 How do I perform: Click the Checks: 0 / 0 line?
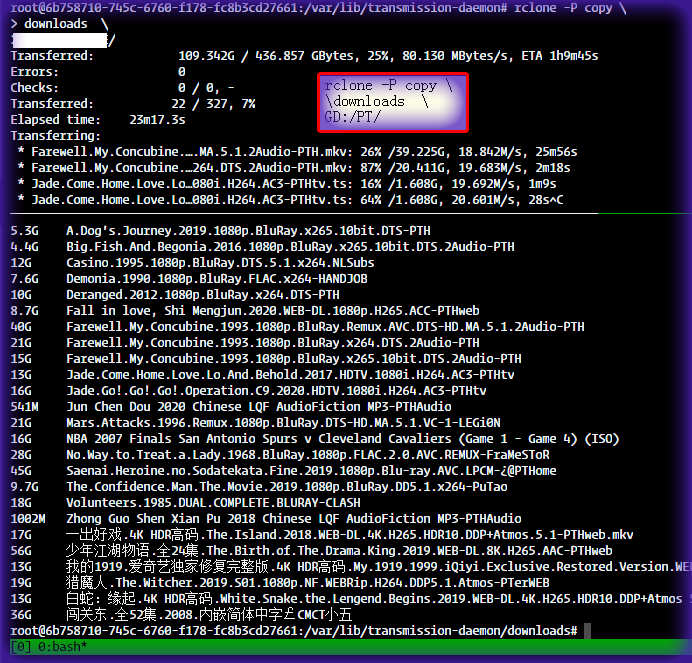[122, 87]
